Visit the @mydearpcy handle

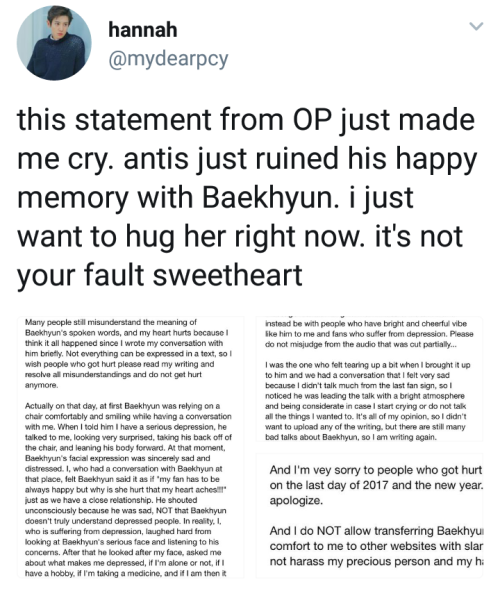[168, 59]
